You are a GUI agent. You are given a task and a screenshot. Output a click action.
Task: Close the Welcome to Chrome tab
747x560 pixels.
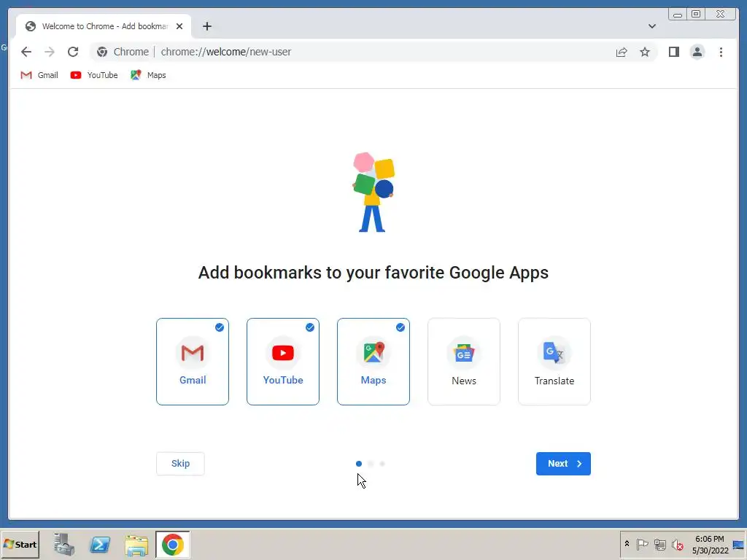179,26
